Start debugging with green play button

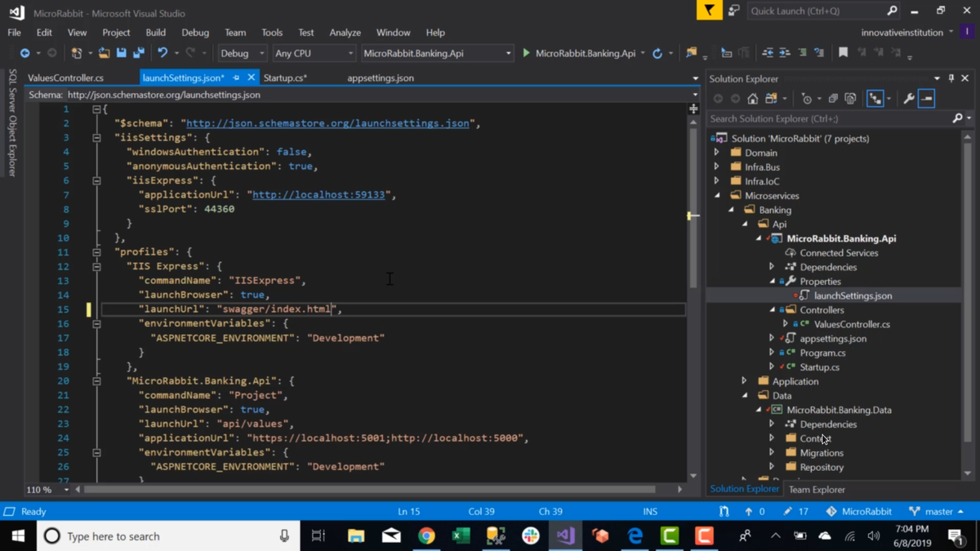[x=526, y=53]
